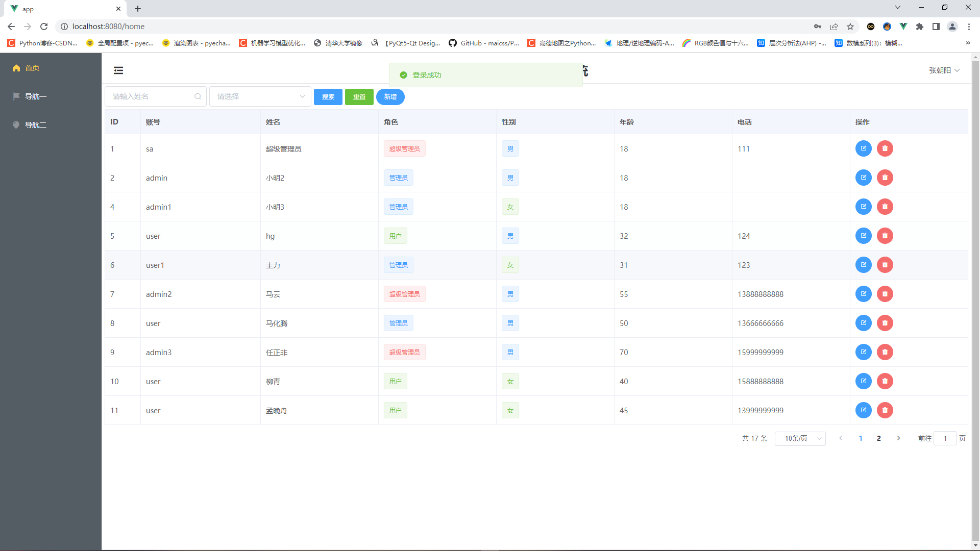Screen dimensions: 980x551
Task: Expand the 请选择 role dropdown
Action: click(x=260, y=96)
